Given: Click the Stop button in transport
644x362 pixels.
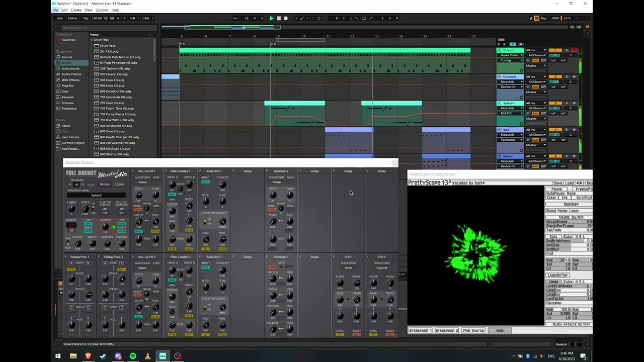Looking at the screenshot, I should point(279,18).
